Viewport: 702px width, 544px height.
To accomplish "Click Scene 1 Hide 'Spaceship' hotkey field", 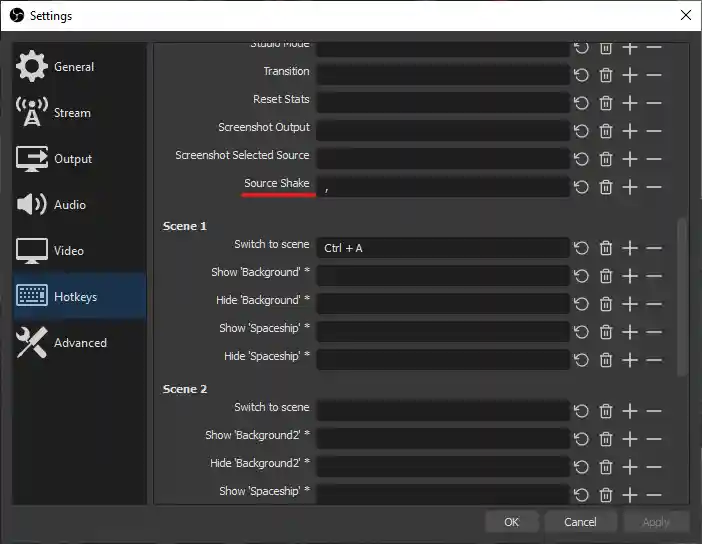I will coord(443,360).
